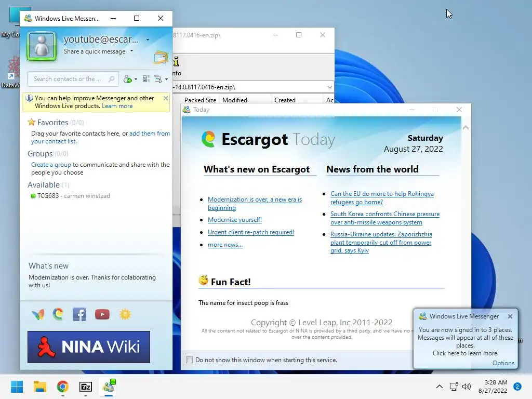Image resolution: width=532 pixels, height=399 pixels.
Task: Tick Do not show this window checkbox
Action: [189, 360]
